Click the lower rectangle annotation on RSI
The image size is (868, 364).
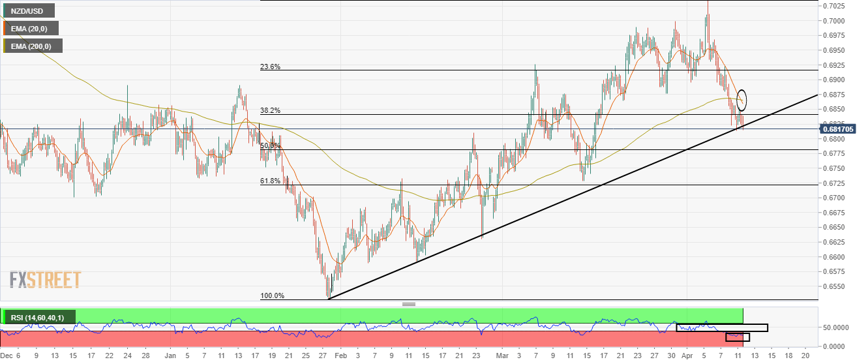(738, 337)
